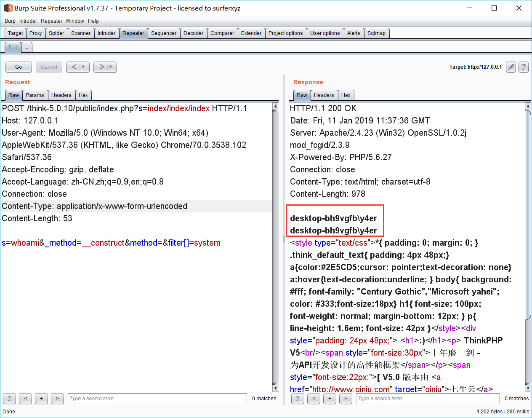Image resolution: width=532 pixels, height=418 pixels.
Task: Open the User options tab
Action: click(325, 33)
